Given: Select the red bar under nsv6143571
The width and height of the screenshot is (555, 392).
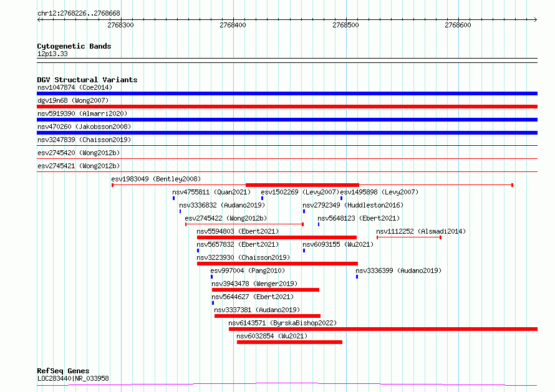Looking at the screenshot, I should (383, 329).
